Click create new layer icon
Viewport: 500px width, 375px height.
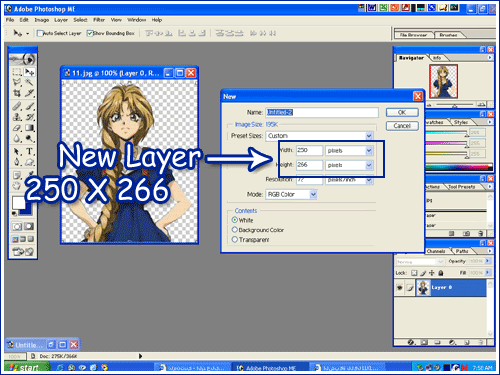(x=467, y=342)
